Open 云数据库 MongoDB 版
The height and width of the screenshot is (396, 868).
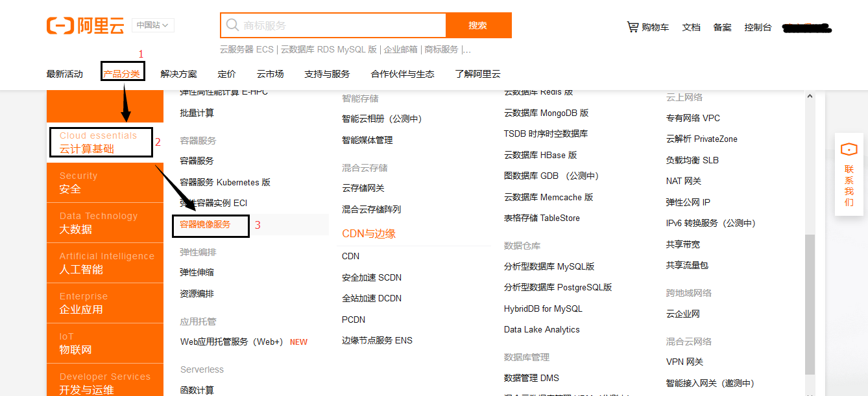pos(546,113)
